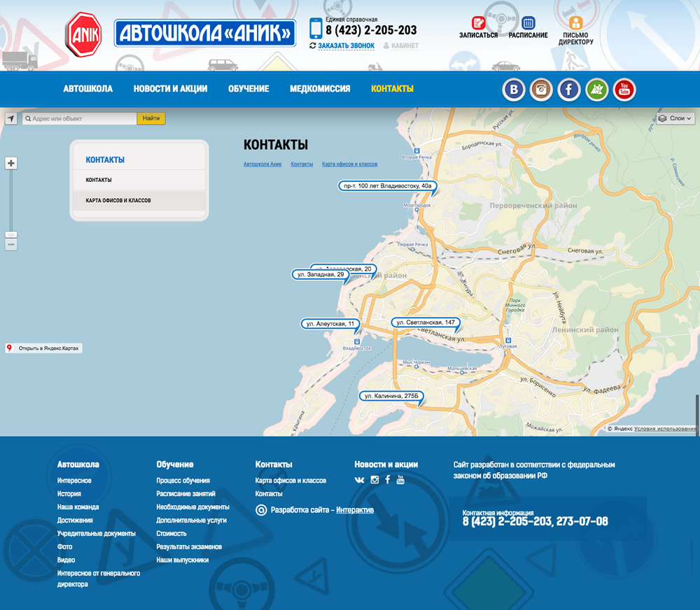
Task: Open the Письмо директору icon
Action: (x=575, y=22)
